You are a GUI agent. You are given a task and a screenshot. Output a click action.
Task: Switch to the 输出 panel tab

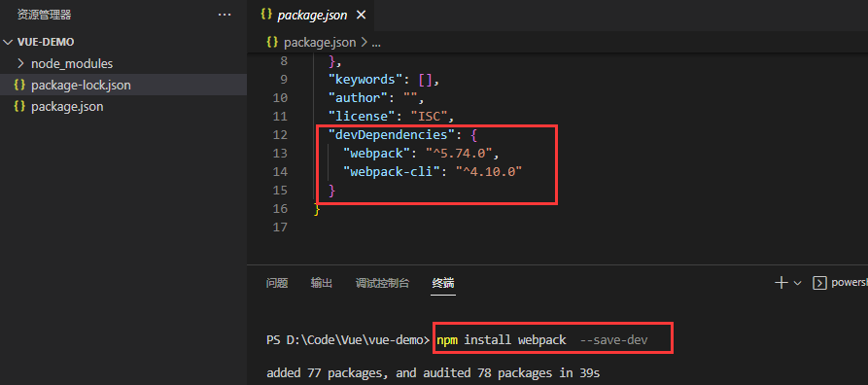point(322,283)
